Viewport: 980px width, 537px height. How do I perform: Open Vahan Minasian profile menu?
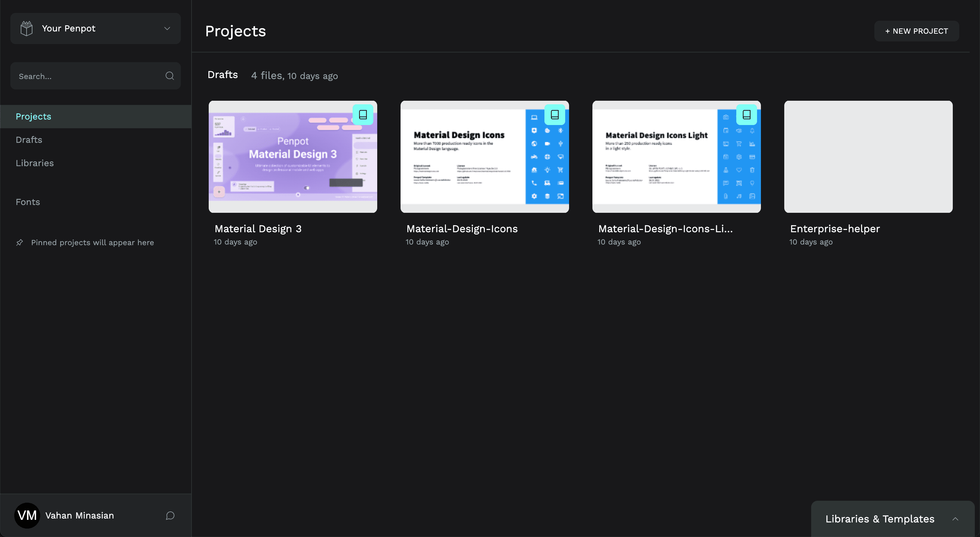click(79, 515)
